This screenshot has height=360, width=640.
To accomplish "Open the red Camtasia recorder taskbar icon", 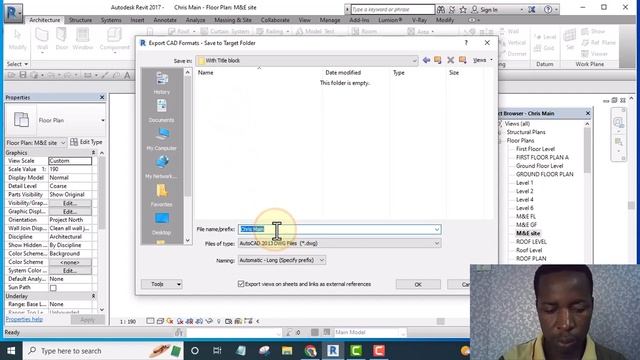I will pos(379,351).
